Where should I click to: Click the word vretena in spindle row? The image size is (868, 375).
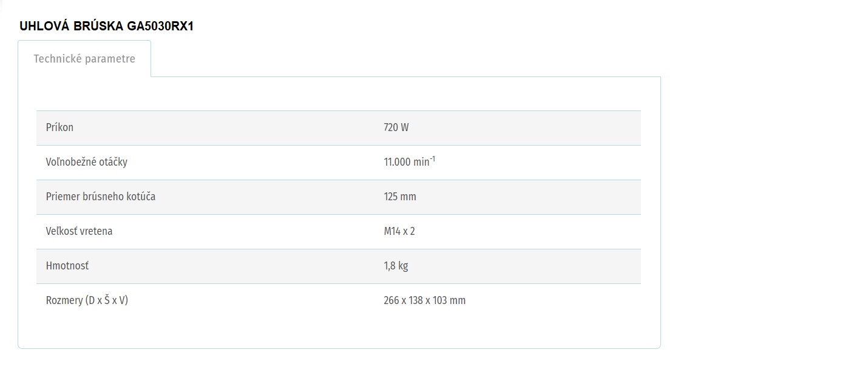pos(96,231)
